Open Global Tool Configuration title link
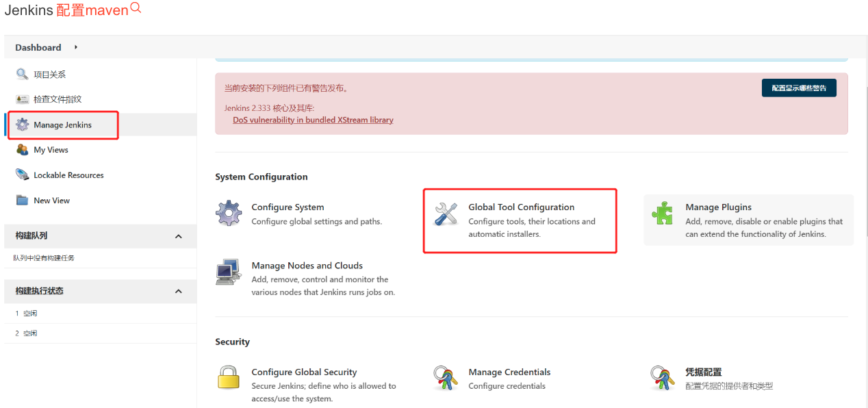 tap(522, 207)
